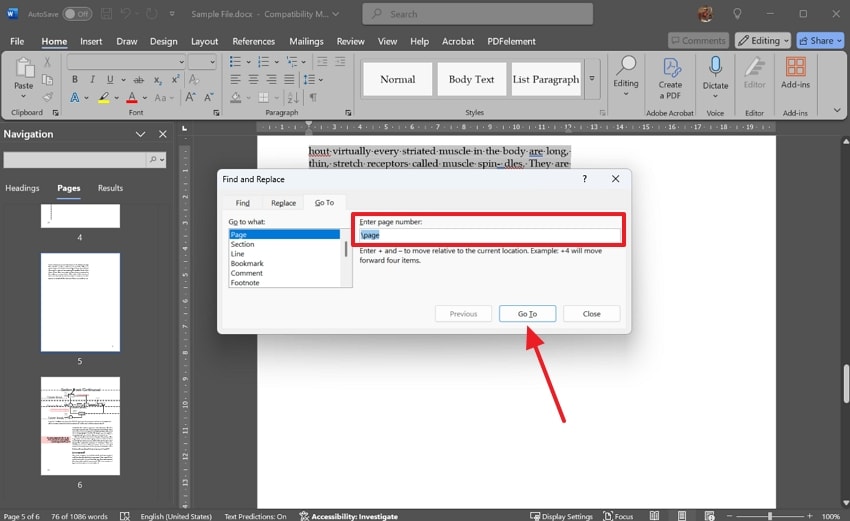Image resolution: width=850 pixels, height=521 pixels.
Task: Apply Subscript formatting
Action: click(x=158, y=80)
